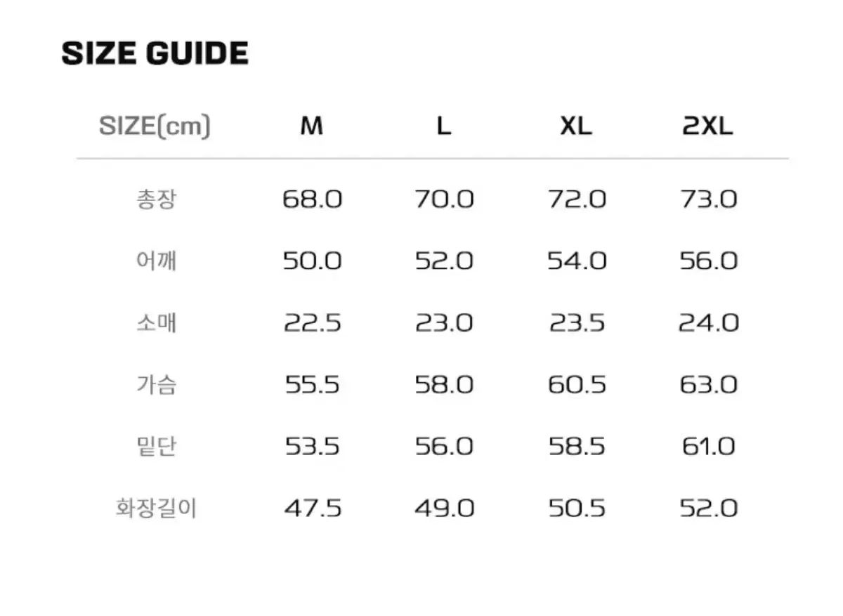Select the L size column header

click(x=443, y=126)
